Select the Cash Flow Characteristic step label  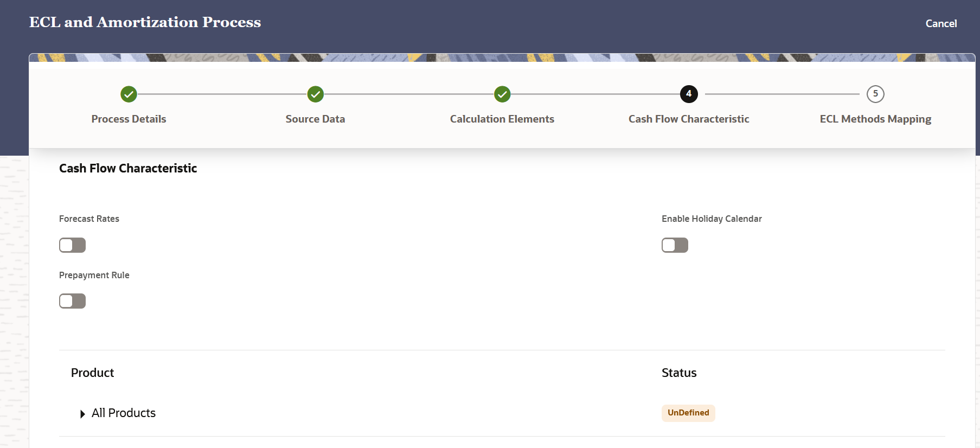click(689, 119)
